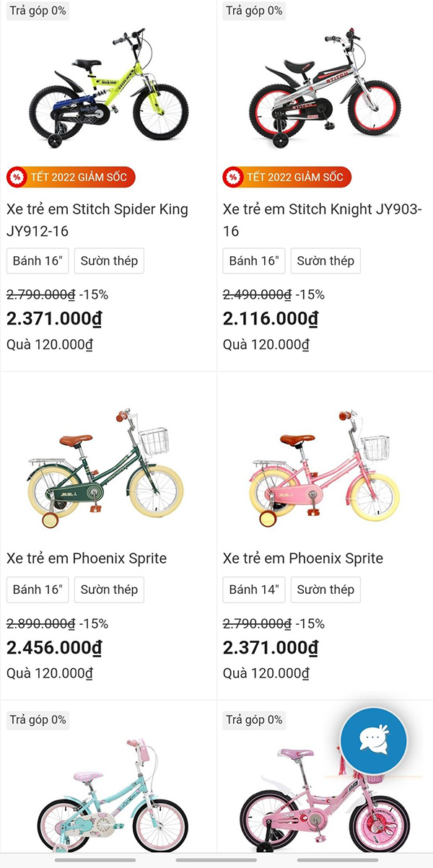Screen dimensions: 433x868
Task: Click price 2.456.000đ of green Phoenix Sprite
Action: pyautogui.click(x=54, y=647)
